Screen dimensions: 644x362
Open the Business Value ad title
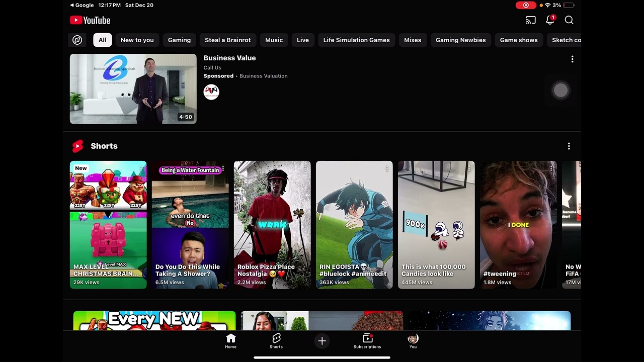tap(230, 58)
